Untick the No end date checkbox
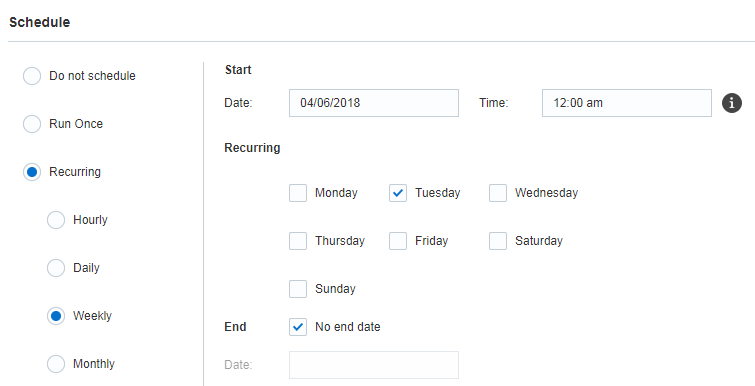This screenshot has width=755, height=386. click(298, 327)
